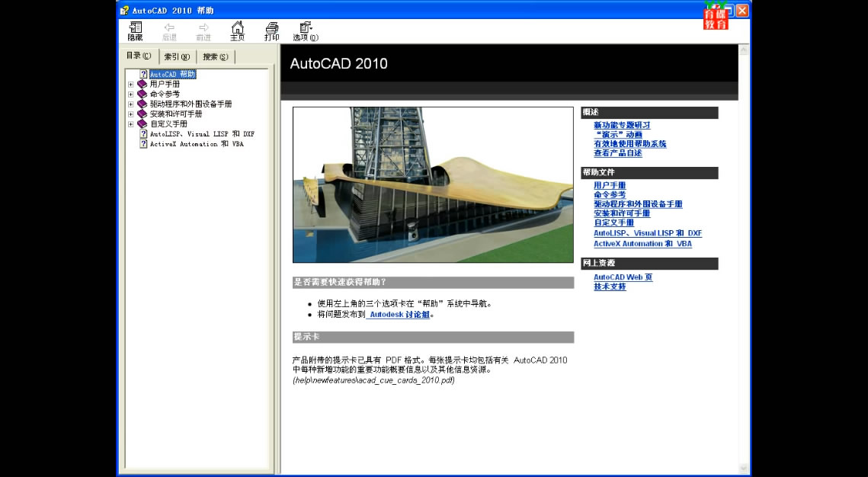The height and width of the screenshot is (477, 868).
Task: Click the book icon beside 命令参考 in tree
Action: [143, 94]
